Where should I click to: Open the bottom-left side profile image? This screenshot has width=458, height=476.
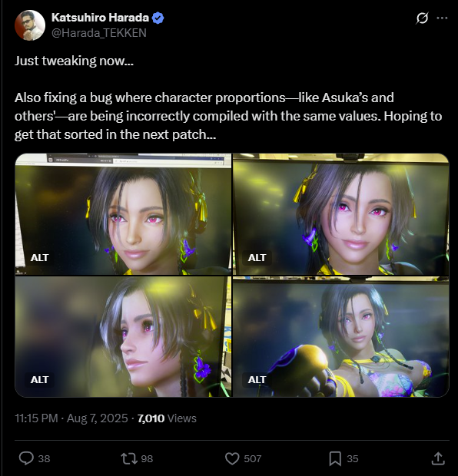coord(123,337)
